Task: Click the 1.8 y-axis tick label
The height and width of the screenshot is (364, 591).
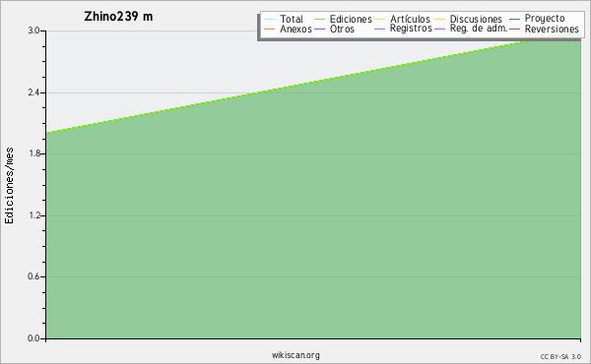Action: 33,153
